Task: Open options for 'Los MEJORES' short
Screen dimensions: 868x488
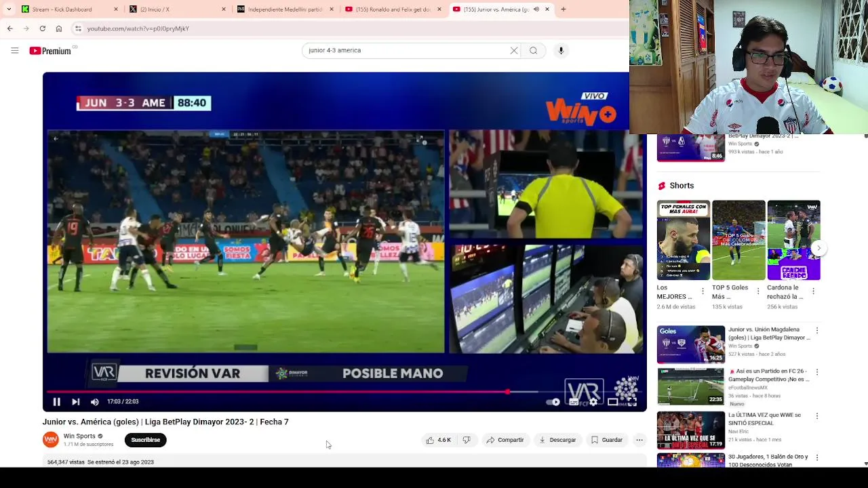Action: point(703,291)
